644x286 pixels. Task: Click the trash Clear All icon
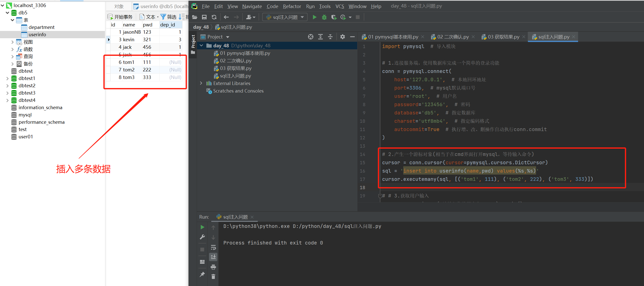[213, 276]
